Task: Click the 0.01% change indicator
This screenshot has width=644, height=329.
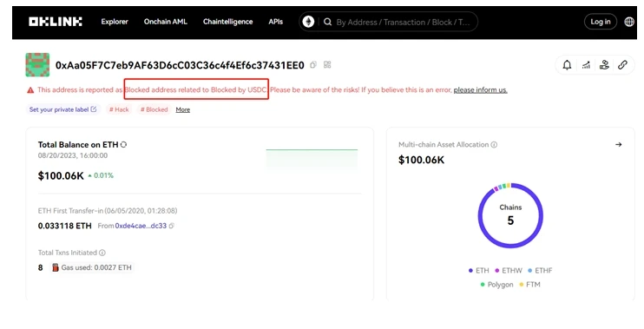Action: pos(101,175)
